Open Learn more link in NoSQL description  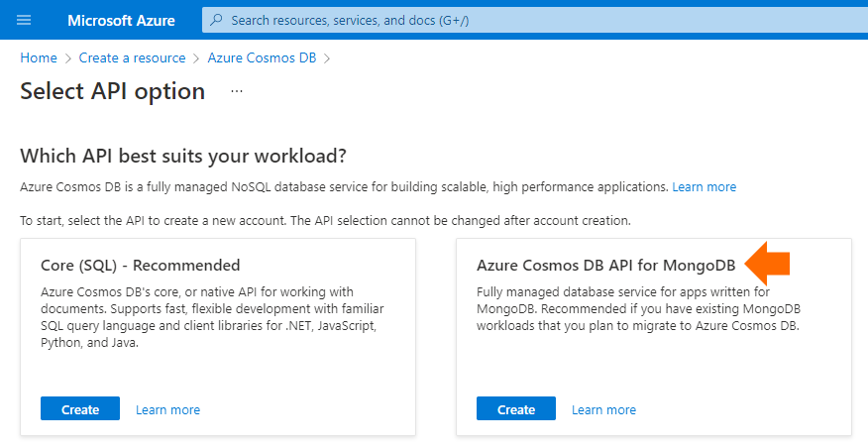(705, 187)
